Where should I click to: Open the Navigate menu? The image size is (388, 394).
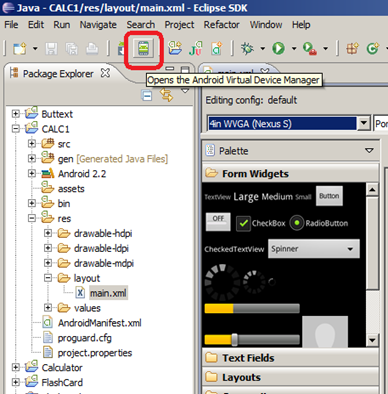click(x=98, y=25)
